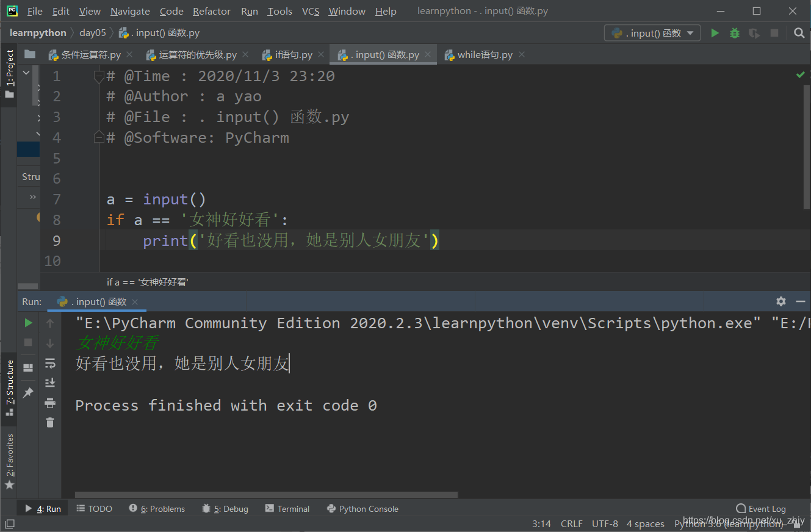Close the input() 函数 run tab
811x532 pixels.
135,302
